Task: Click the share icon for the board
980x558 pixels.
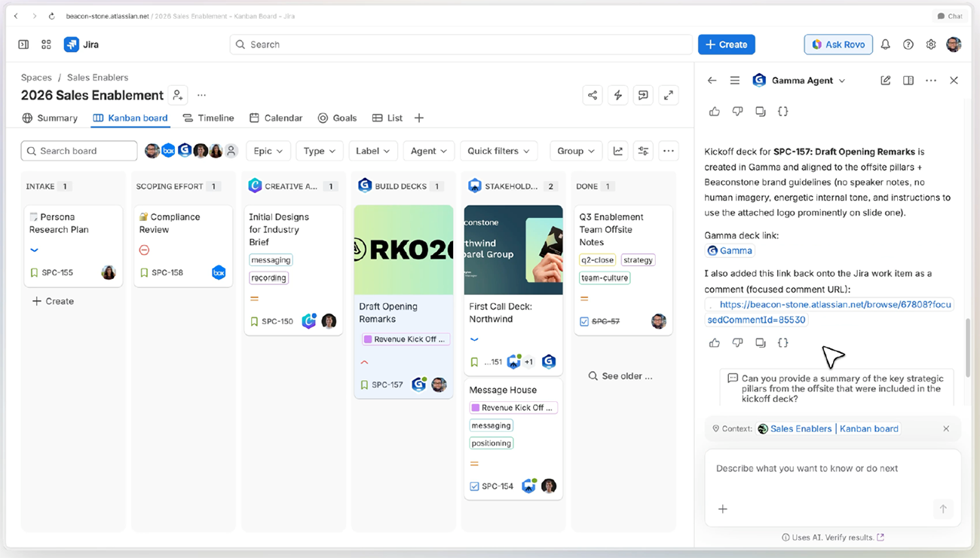Action: pyautogui.click(x=593, y=95)
